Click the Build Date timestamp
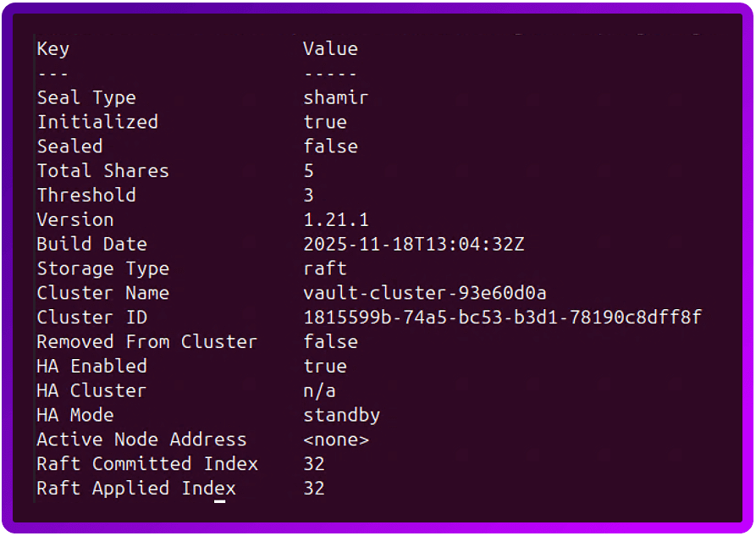 click(414, 245)
